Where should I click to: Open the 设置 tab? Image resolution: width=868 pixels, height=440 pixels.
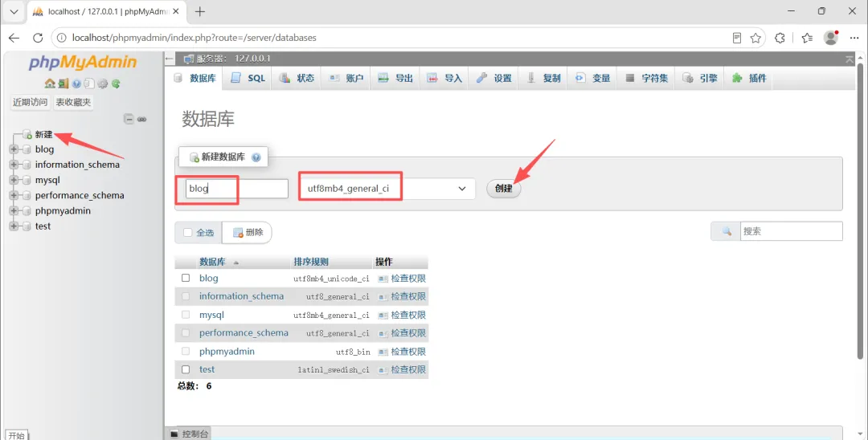(493, 79)
